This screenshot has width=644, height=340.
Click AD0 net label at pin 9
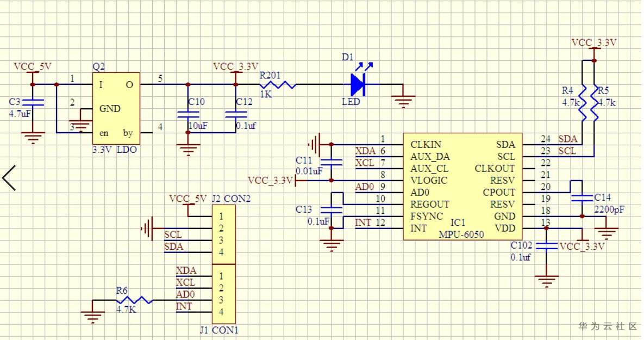pos(365,187)
